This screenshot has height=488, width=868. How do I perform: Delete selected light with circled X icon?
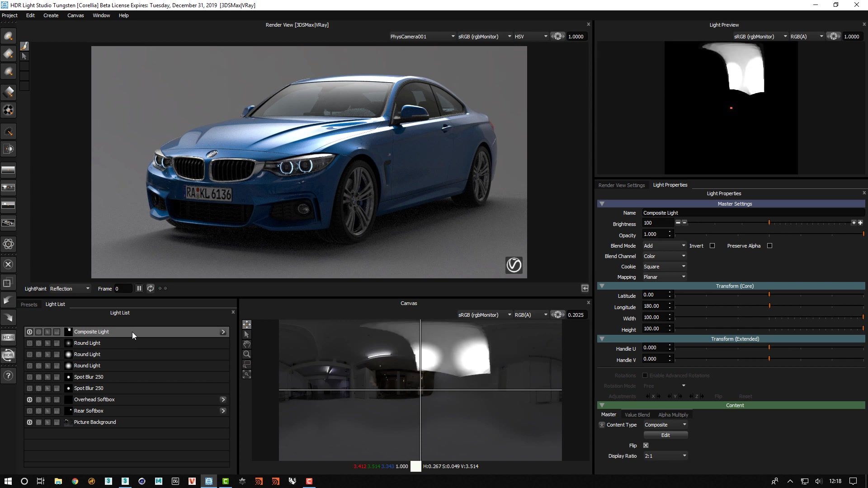coord(8,264)
